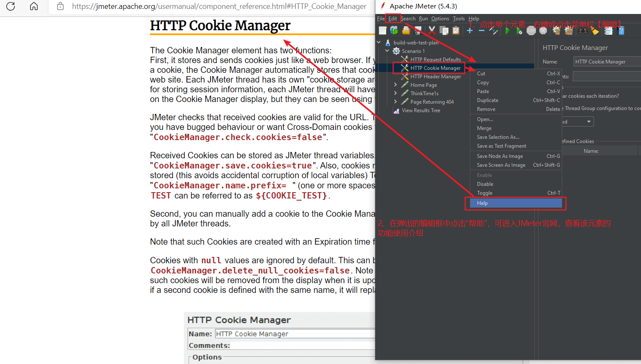
Task: Click the lock icon in the address bar
Action: [61, 6]
